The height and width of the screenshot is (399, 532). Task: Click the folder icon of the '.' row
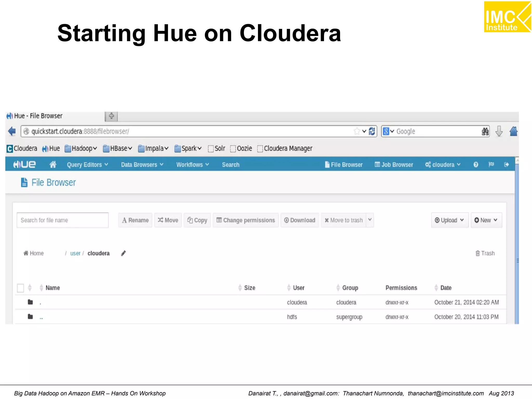click(x=30, y=302)
